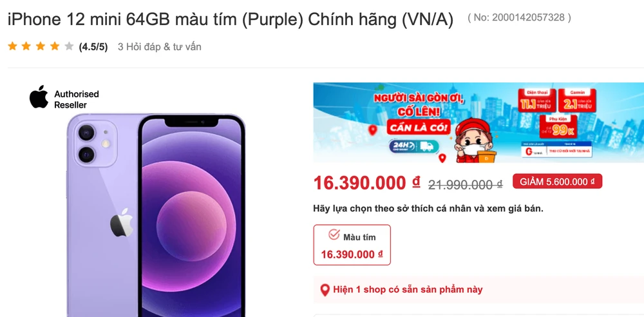Click the red location pin icon
The image size is (644, 317).
[x=325, y=290]
